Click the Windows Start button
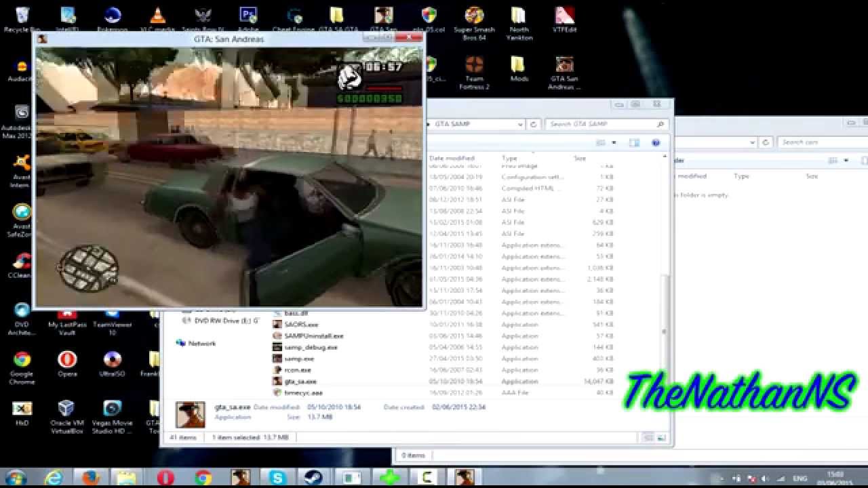 tap(16, 477)
